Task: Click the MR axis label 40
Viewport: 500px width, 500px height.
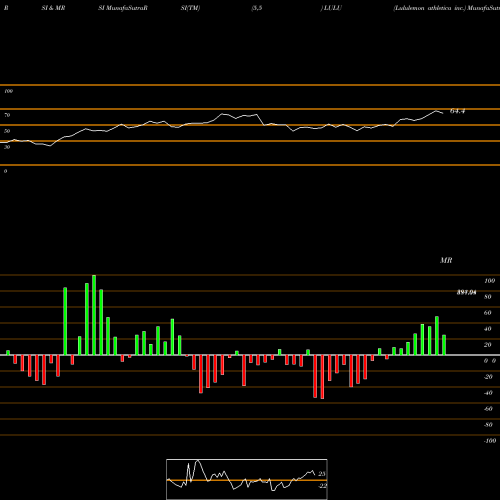Action: coord(488,329)
